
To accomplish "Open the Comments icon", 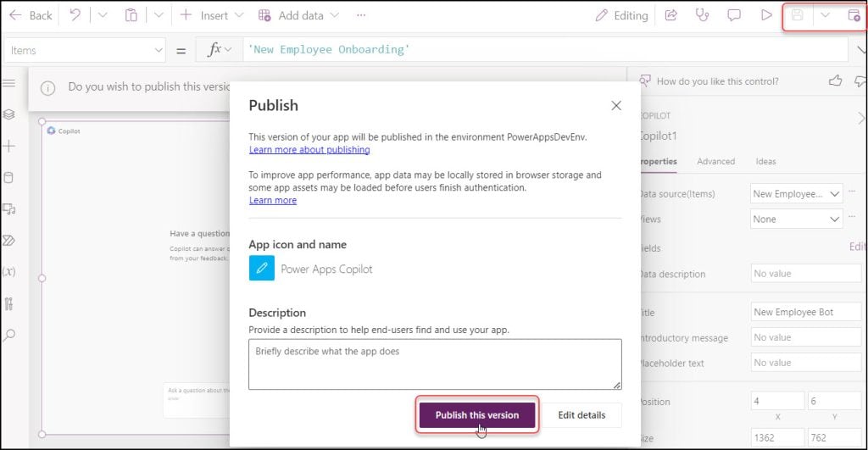I will coord(734,15).
